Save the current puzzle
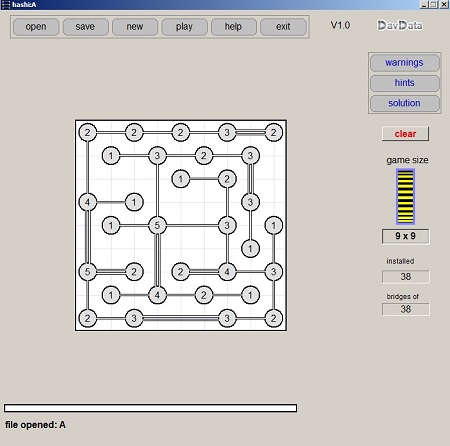450x446 pixels. [x=85, y=27]
